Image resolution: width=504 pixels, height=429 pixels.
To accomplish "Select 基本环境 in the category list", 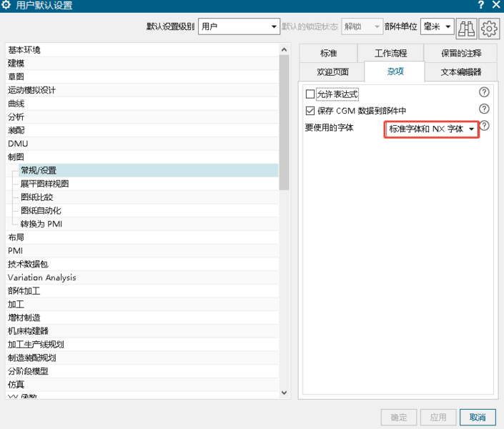I will point(142,50).
